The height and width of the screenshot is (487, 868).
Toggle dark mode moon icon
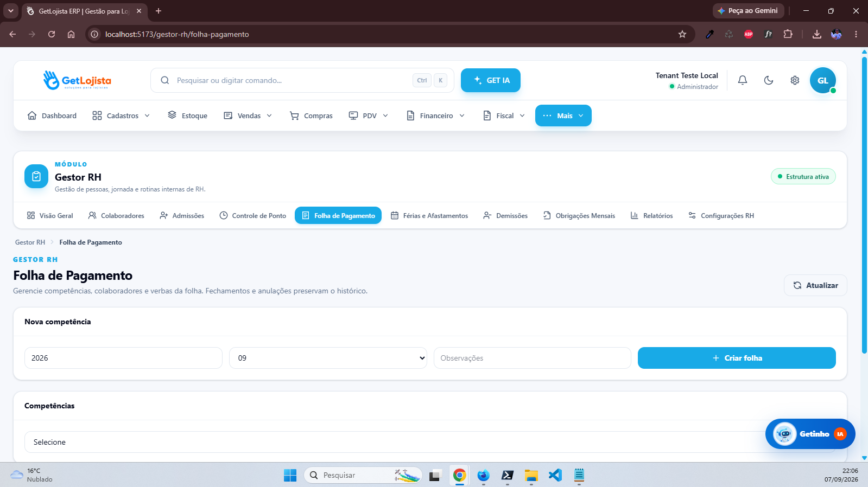[x=769, y=80]
